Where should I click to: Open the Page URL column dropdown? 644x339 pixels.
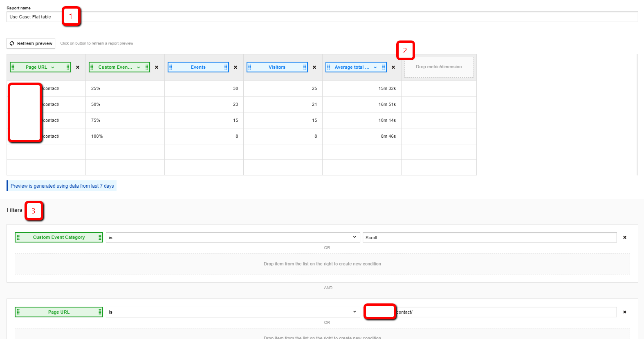tap(53, 67)
